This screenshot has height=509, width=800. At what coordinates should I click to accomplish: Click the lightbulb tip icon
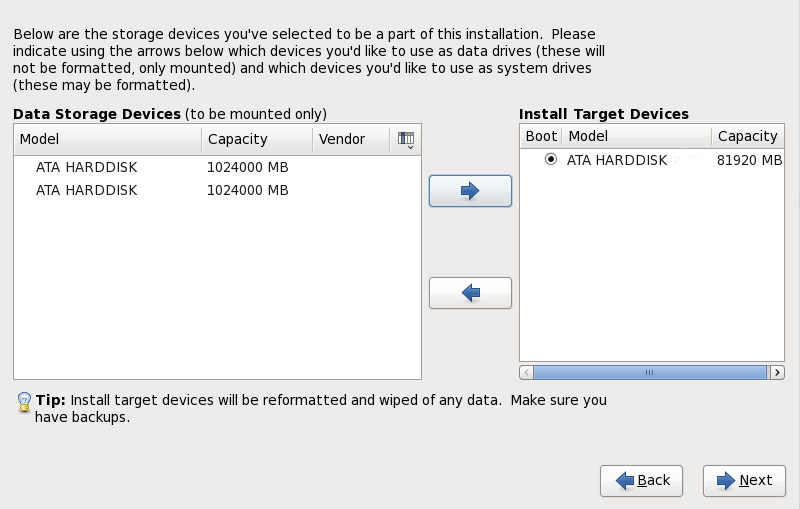click(x=24, y=402)
